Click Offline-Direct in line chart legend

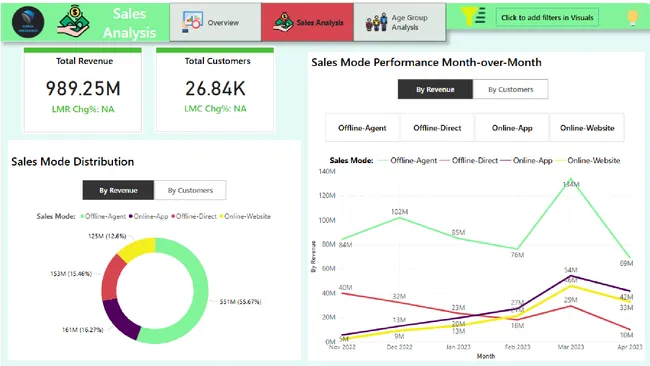pos(469,160)
